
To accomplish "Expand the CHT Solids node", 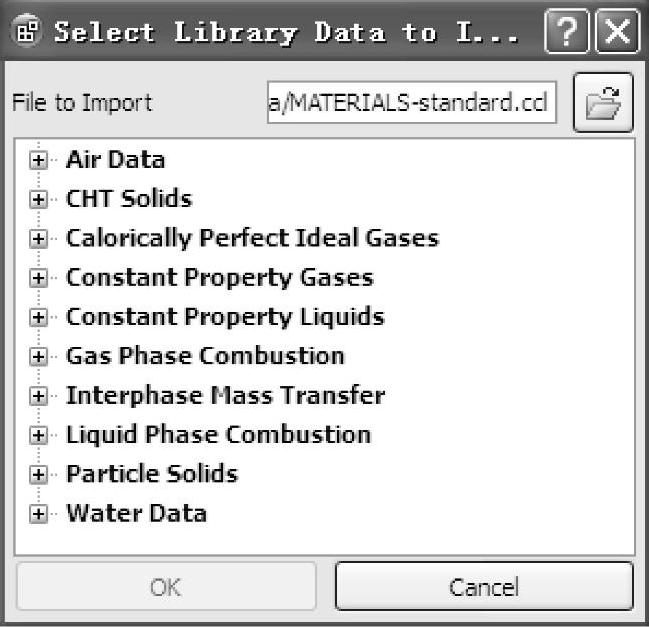I will 39,199.
